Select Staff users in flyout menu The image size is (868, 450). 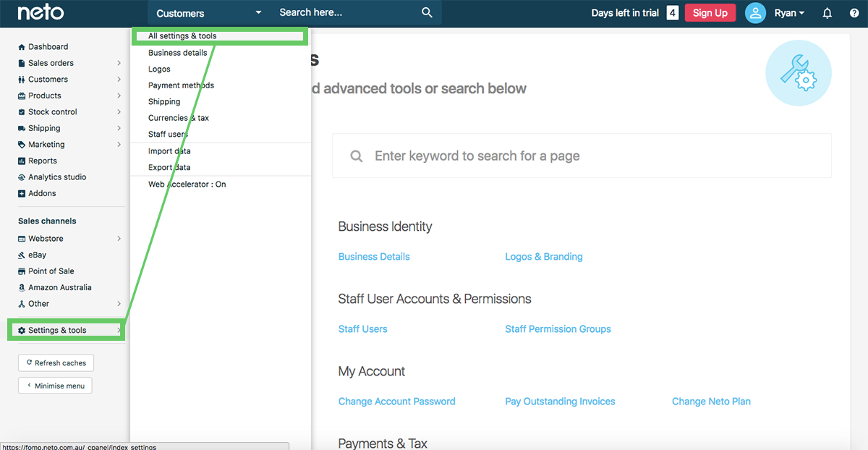(x=168, y=135)
